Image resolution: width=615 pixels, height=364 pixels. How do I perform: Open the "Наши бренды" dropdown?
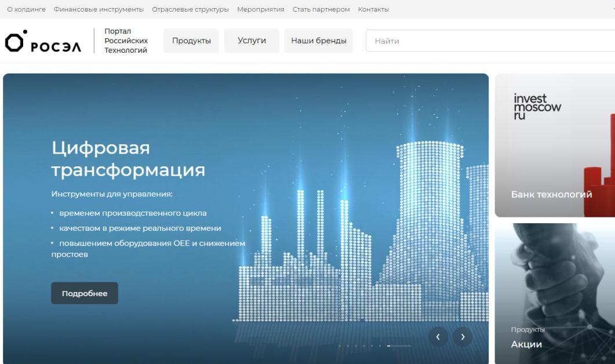pos(319,41)
